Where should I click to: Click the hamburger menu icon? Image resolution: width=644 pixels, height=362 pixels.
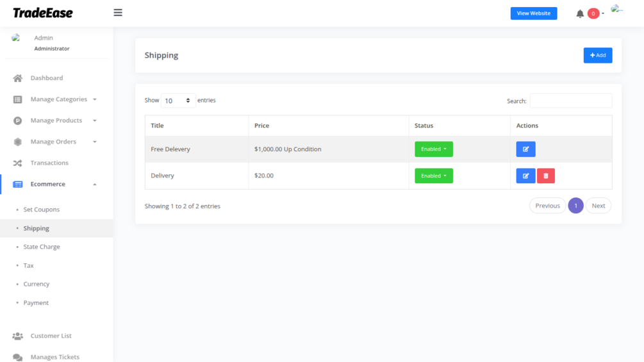pyautogui.click(x=118, y=13)
